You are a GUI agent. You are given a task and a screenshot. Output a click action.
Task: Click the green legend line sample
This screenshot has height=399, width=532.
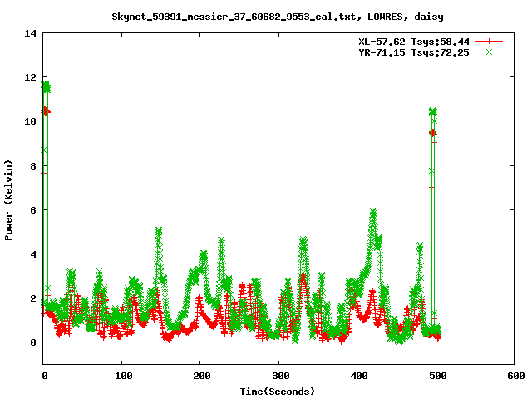(490, 52)
